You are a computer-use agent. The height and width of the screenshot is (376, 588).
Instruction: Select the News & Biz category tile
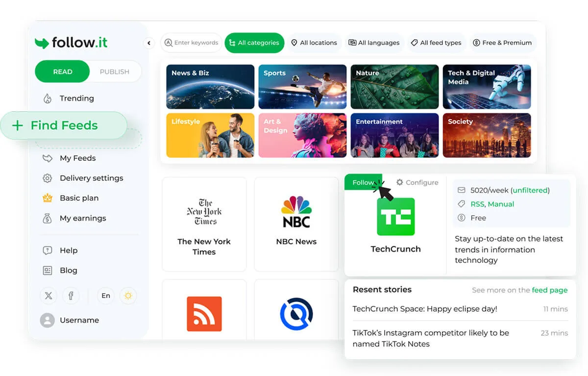click(210, 87)
